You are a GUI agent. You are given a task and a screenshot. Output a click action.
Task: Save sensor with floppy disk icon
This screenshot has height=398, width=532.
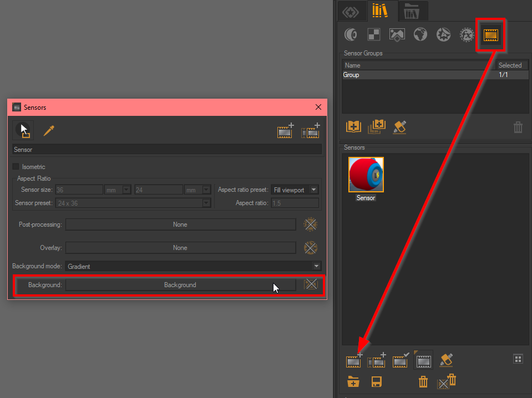point(377,382)
